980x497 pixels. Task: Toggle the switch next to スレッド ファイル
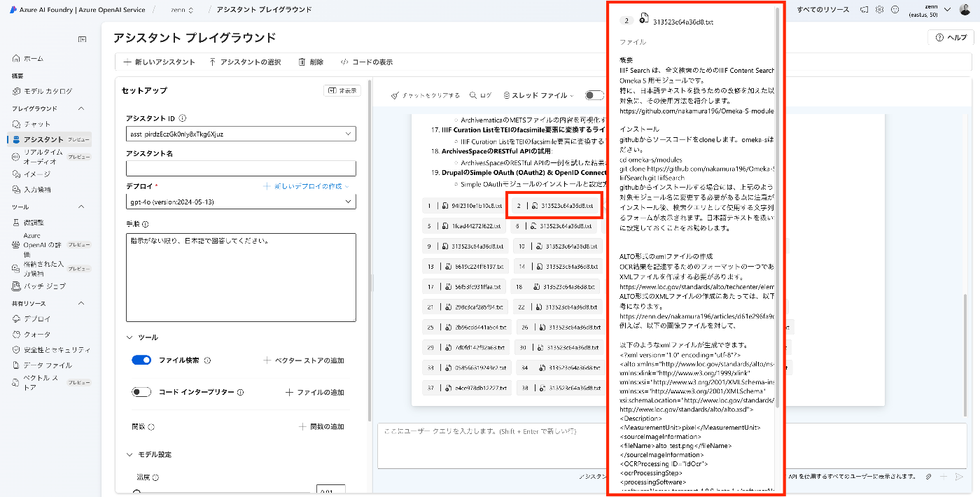[594, 95]
